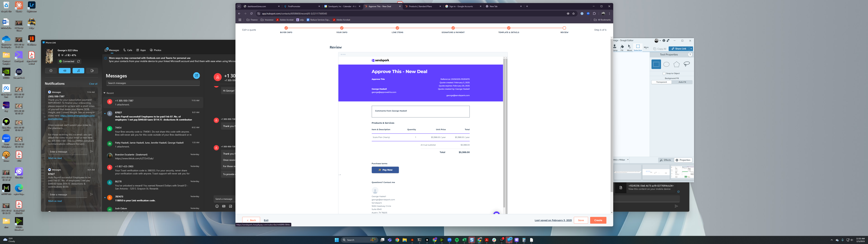Screen dimensions: 868x244
Task: Click the Pay Now button in quote preview
Action: click(385, 170)
